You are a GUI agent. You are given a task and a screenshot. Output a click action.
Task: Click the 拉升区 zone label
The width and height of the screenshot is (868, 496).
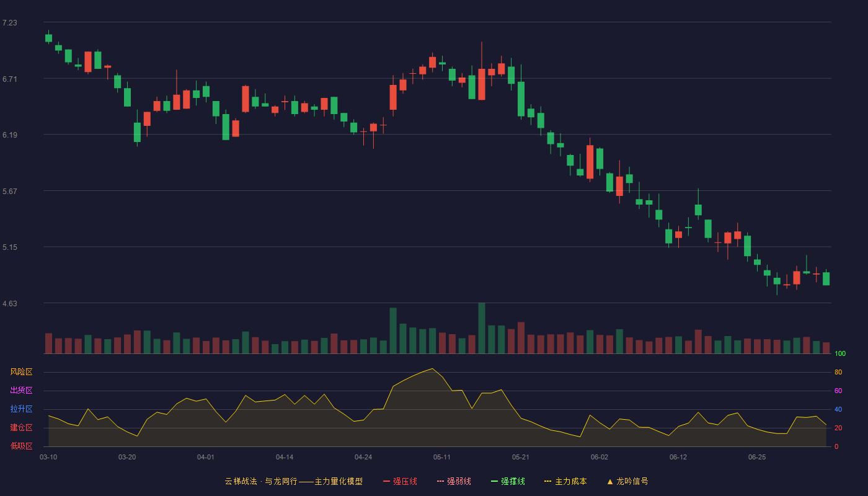click(x=21, y=409)
